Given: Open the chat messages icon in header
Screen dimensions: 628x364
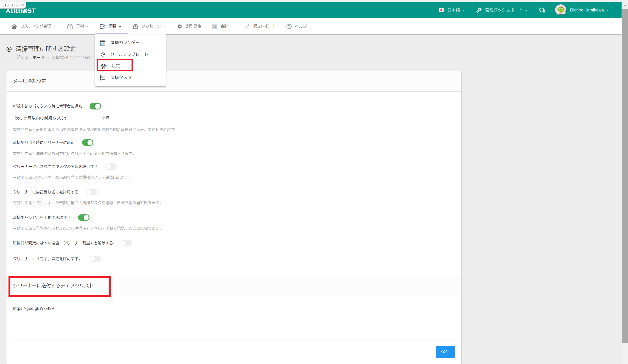Looking at the screenshot, I should tap(542, 10).
